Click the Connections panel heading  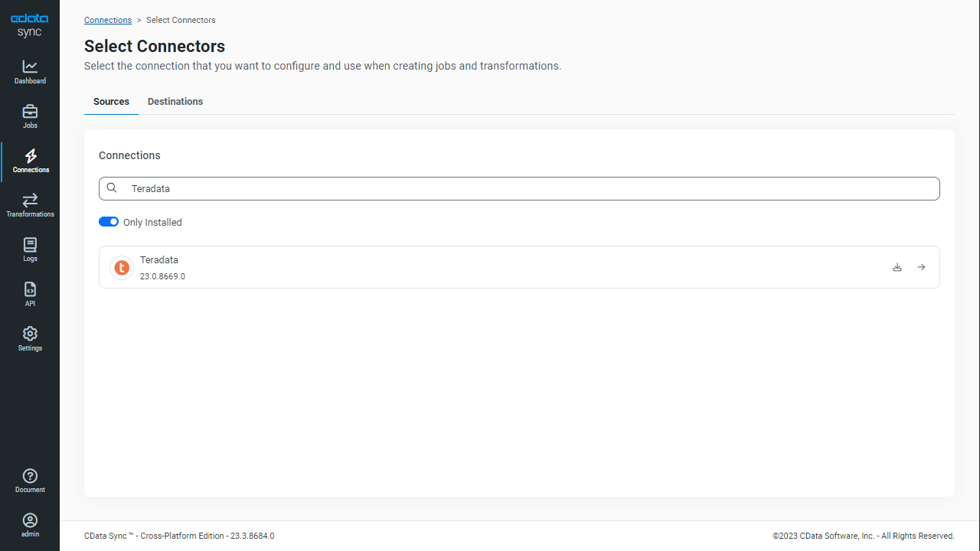129,155
